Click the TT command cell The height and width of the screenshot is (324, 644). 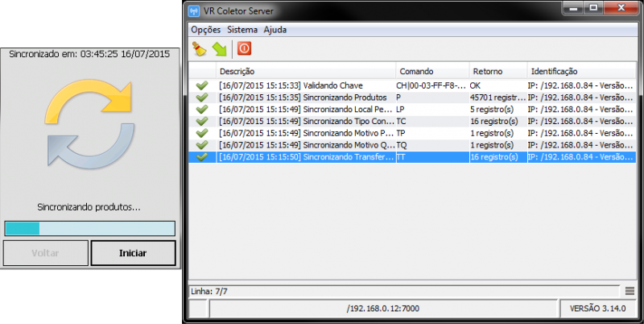coord(432,157)
